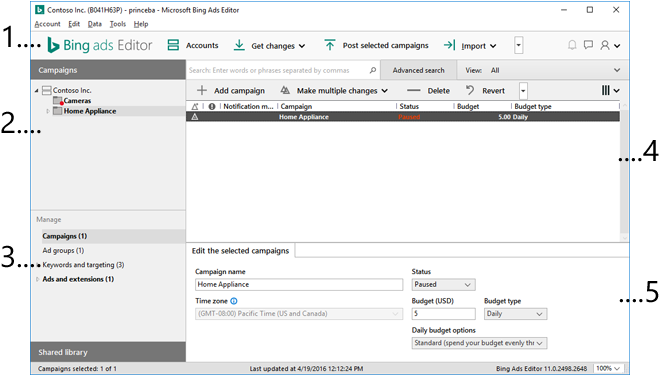Open the Campaigns panel header
Viewport: 659px width, 375px height.
click(x=108, y=70)
